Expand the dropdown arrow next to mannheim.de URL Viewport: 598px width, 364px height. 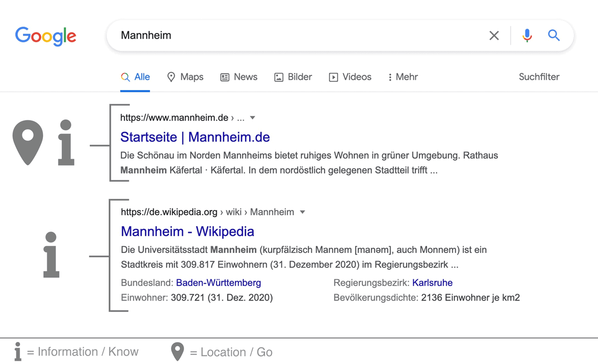(253, 118)
